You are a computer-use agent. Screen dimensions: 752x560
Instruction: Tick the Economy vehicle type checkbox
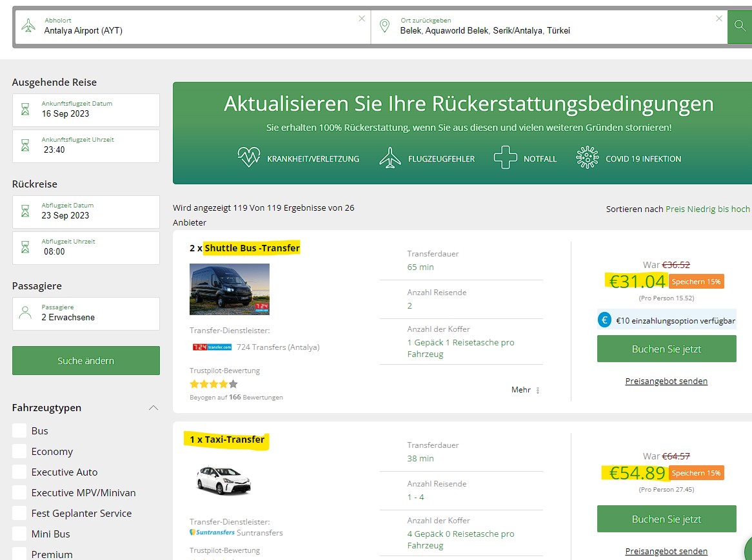(19, 452)
